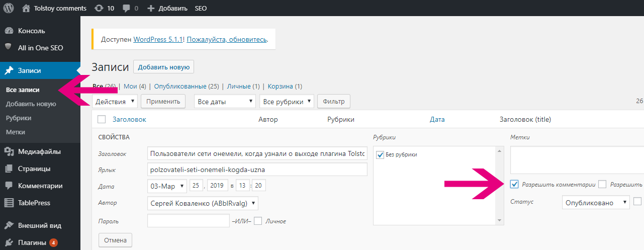Open the All in One SEO shield icon
Screen dimensions: 644x250
pyautogui.click(x=9, y=48)
